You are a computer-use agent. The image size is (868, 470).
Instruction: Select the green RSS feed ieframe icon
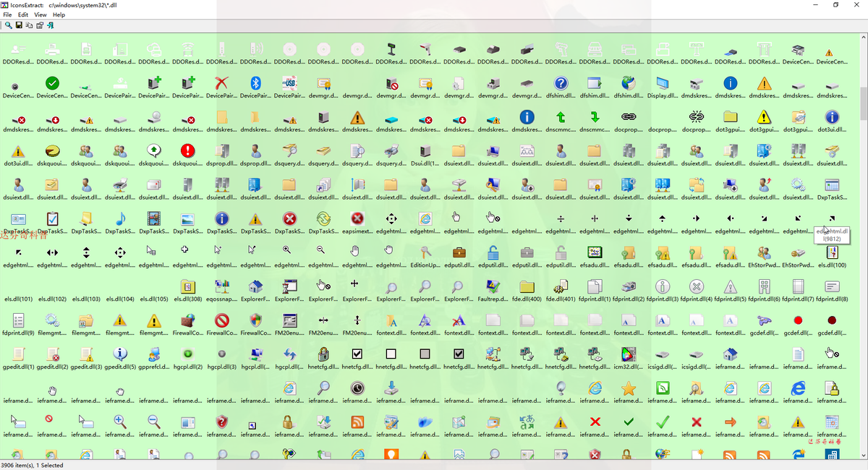[x=662, y=388]
